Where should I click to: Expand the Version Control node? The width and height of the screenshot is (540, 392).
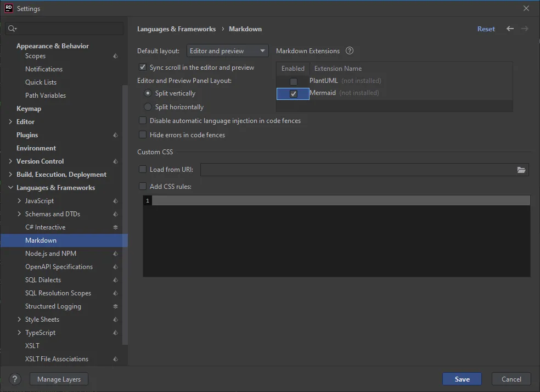[10, 161]
